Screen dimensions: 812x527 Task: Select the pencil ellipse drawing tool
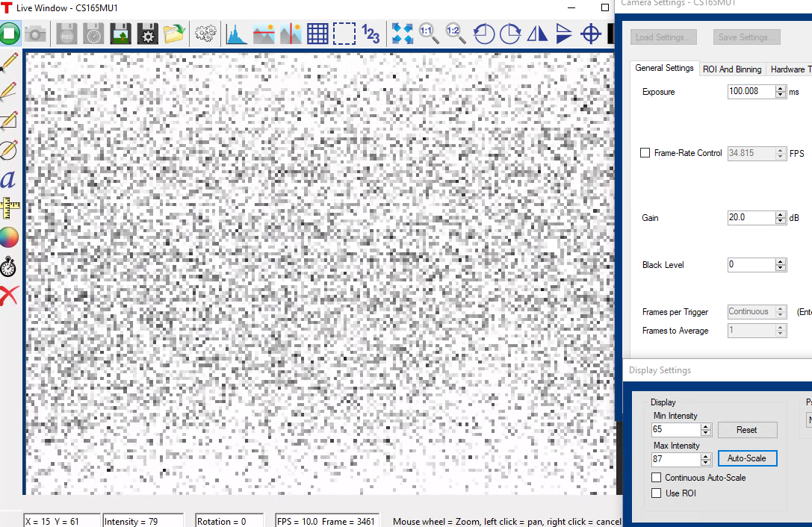[x=9, y=149]
